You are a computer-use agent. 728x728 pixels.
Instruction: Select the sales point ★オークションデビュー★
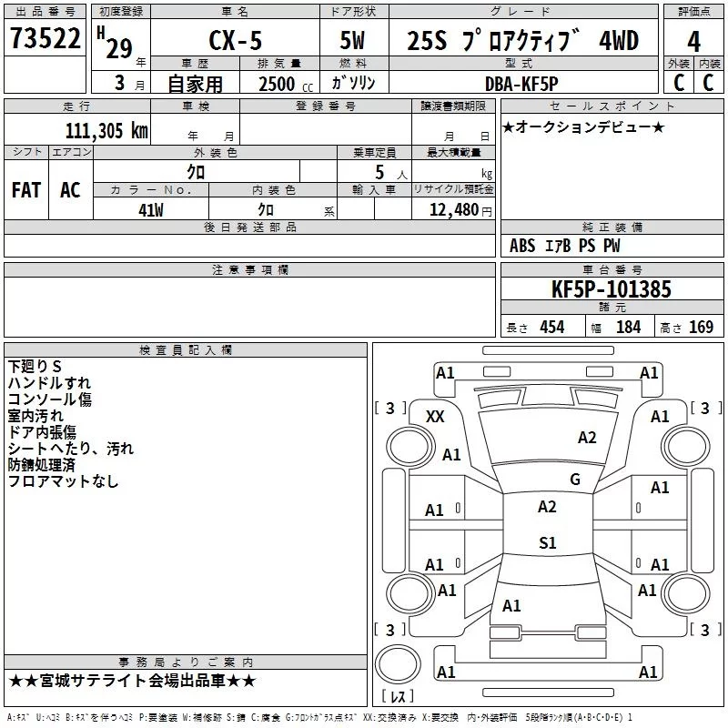583,126
